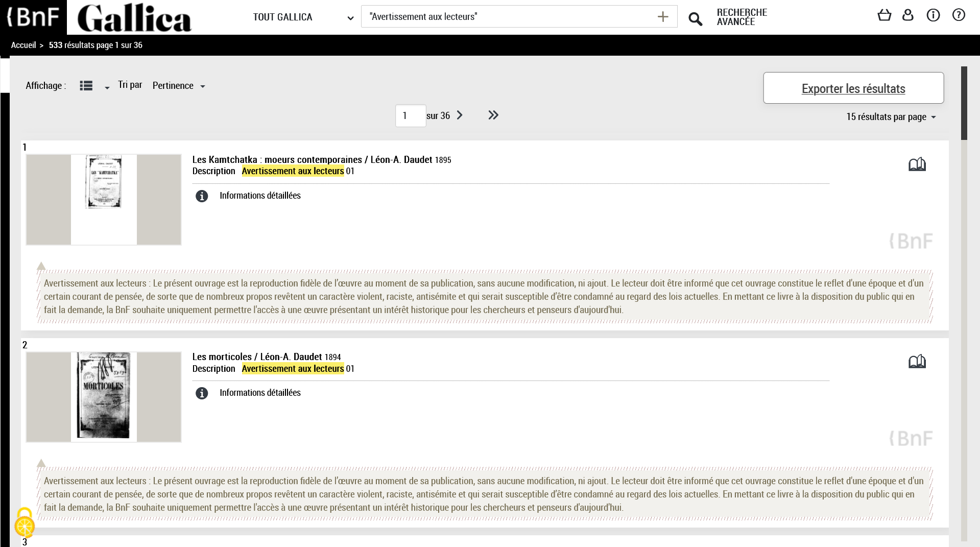The width and height of the screenshot is (980, 547).
Task: Click the Affichage label
Action: point(46,86)
